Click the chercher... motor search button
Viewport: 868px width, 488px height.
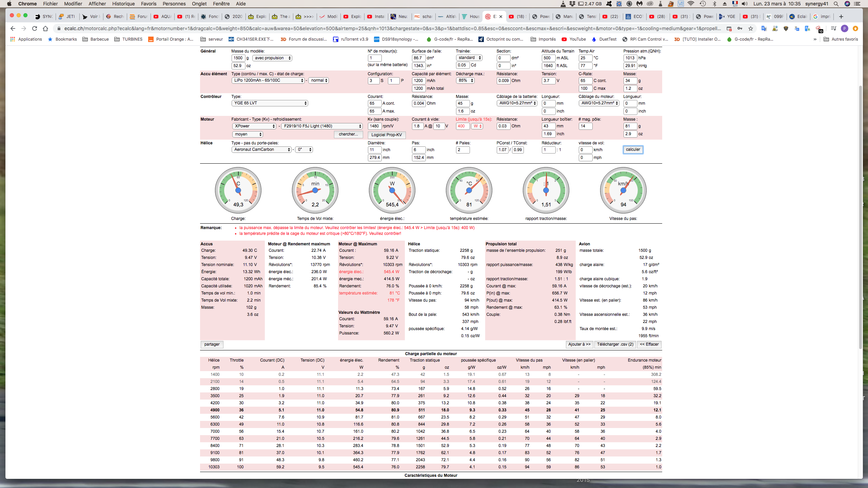point(348,134)
